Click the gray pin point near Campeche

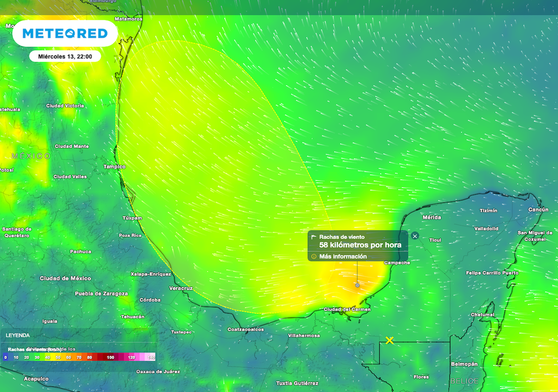(357, 285)
